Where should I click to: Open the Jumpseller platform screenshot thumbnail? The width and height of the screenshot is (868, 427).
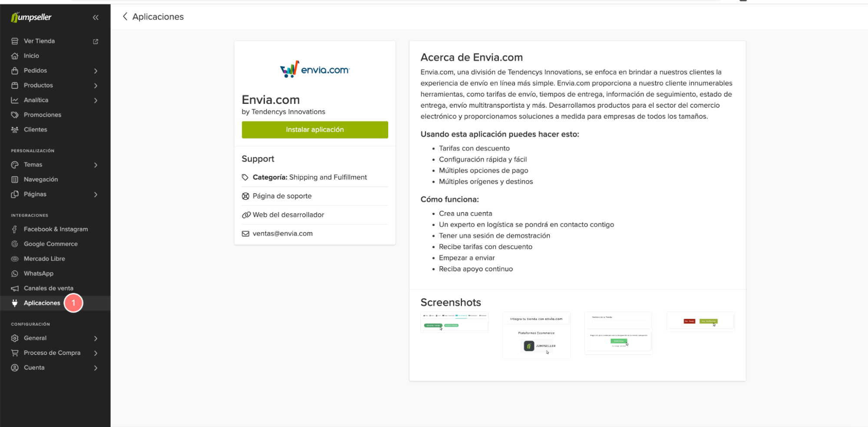(x=536, y=335)
